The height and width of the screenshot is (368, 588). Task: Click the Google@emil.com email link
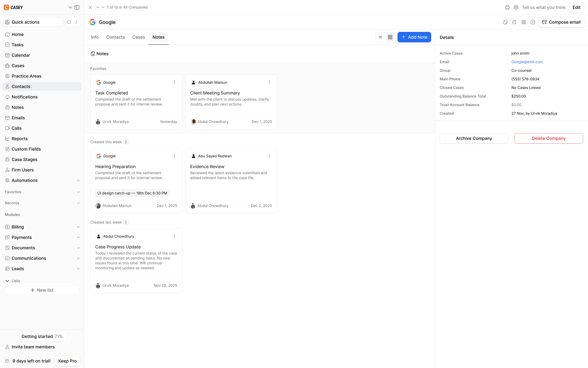(x=527, y=62)
